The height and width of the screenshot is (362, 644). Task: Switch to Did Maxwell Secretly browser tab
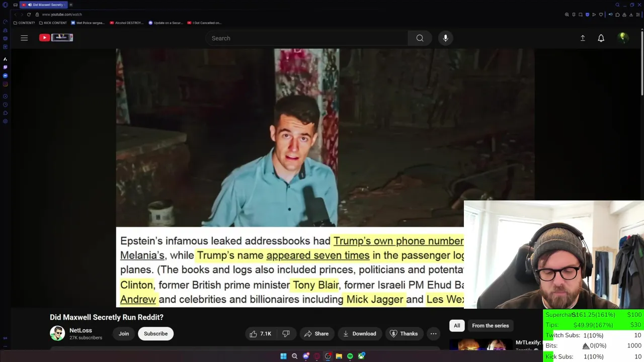[x=43, y=5]
